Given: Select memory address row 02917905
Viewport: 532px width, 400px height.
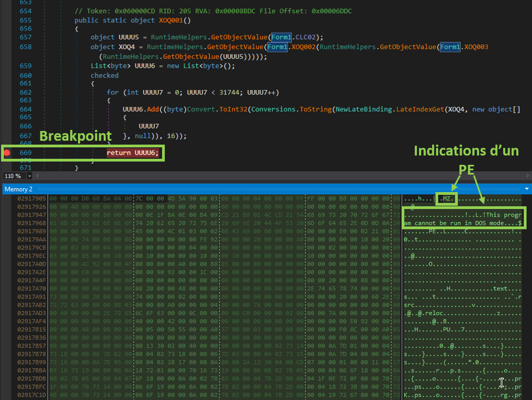Looking at the screenshot, I should point(31,199).
